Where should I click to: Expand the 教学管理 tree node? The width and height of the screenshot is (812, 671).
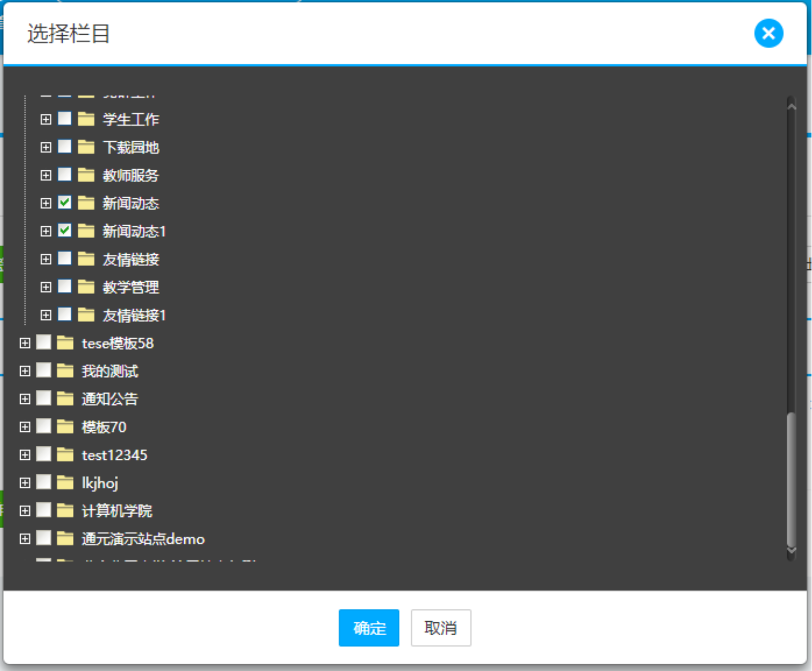click(x=46, y=287)
